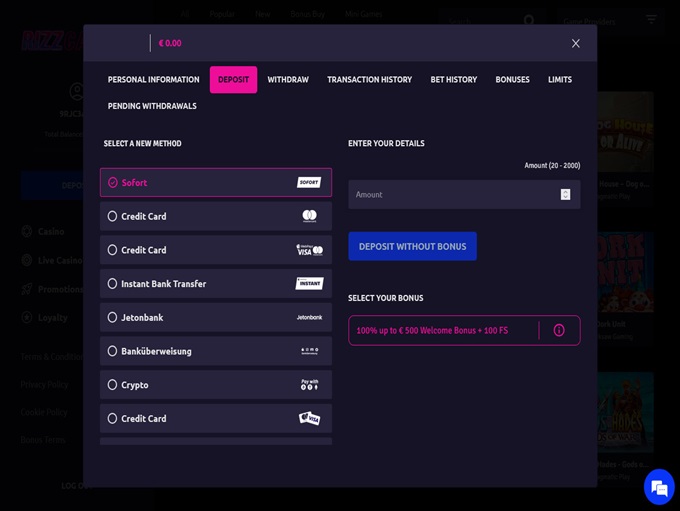Viewport: 680px width, 511px height.
Task: Click the Sofort payment logo
Action: click(309, 183)
